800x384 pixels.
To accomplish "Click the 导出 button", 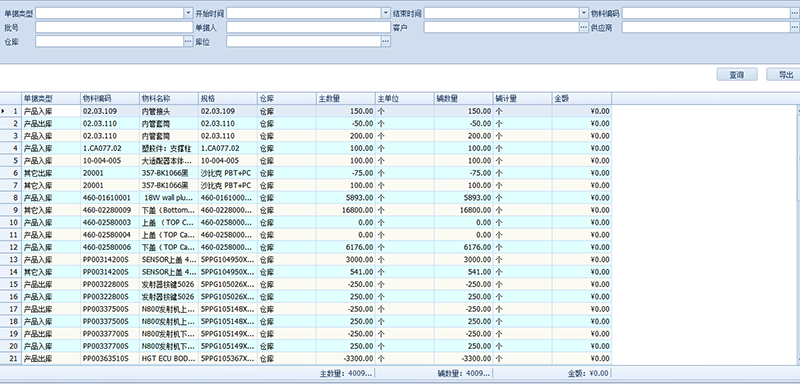I will [x=784, y=74].
